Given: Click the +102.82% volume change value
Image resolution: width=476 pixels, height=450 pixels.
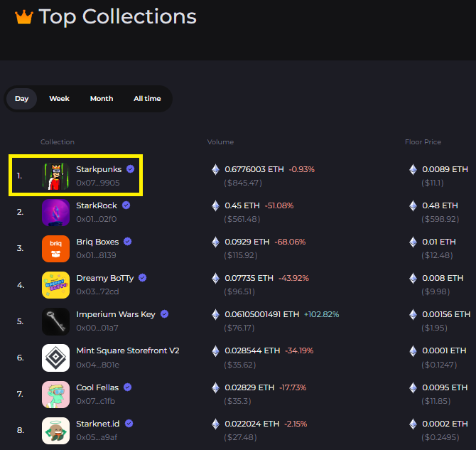Looking at the screenshot, I should [x=322, y=314].
